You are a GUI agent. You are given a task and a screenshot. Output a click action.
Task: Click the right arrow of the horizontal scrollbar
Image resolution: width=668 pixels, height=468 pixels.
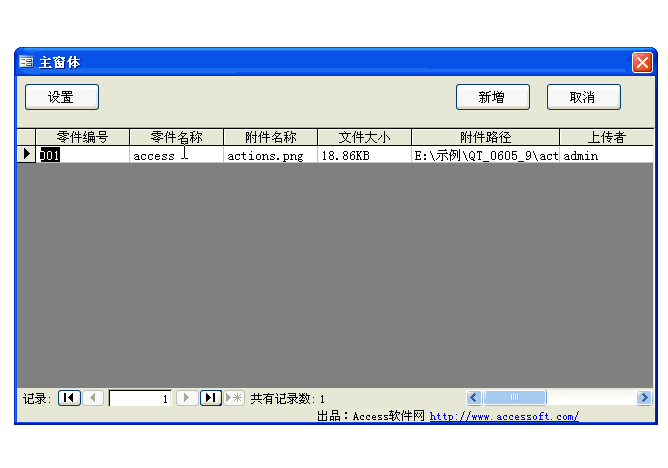[x=644, y=398]
